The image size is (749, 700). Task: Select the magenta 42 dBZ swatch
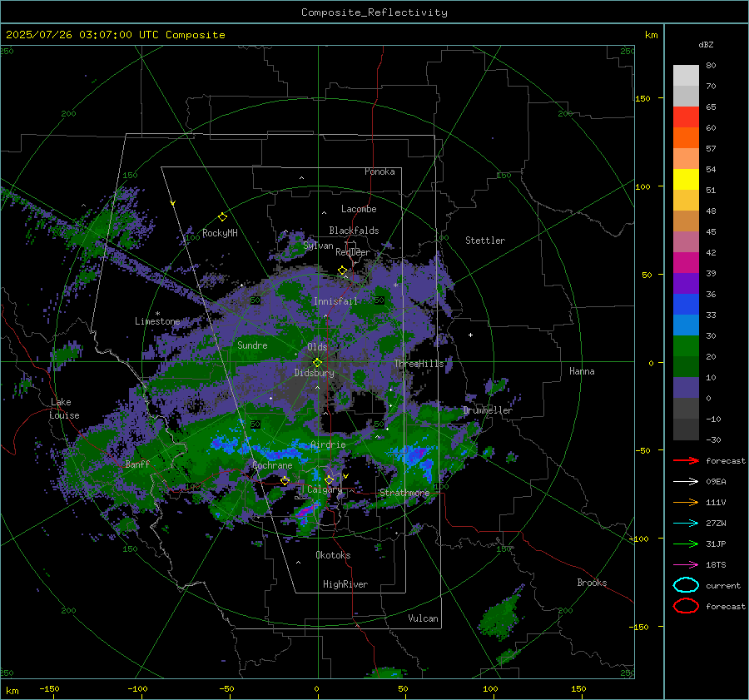click(686, 262)
